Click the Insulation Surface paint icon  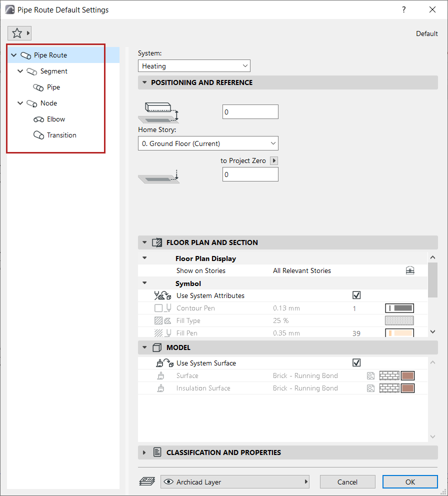(x=160, y=388)
